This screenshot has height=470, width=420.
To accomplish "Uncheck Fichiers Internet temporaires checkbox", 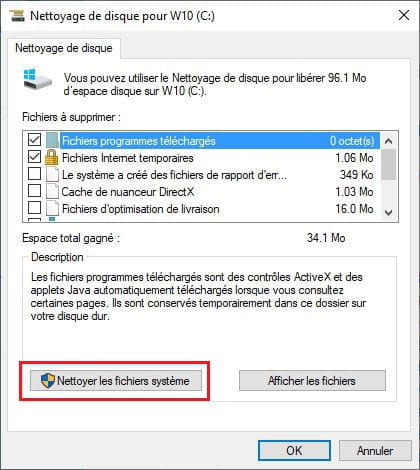I will pos(35,157).
